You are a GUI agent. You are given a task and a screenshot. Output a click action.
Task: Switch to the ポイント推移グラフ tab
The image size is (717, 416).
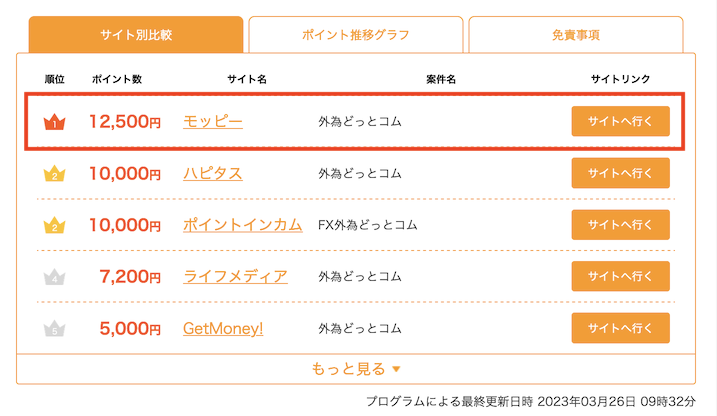click(356, 35)
